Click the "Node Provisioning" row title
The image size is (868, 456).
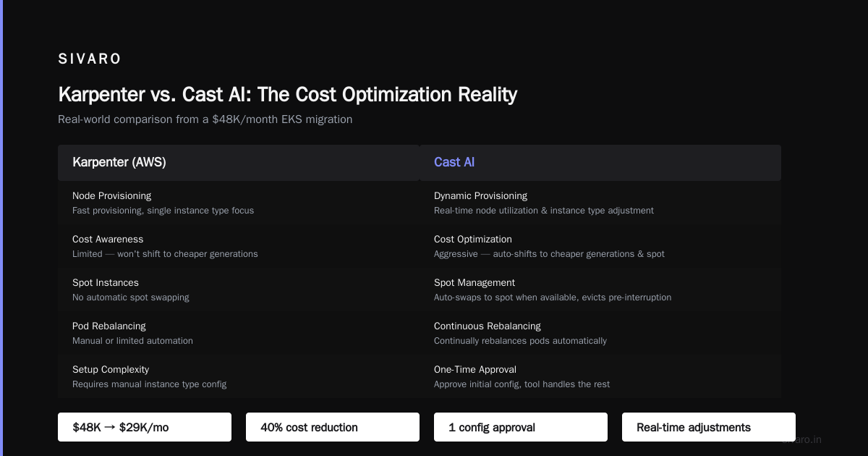(111, 196)
